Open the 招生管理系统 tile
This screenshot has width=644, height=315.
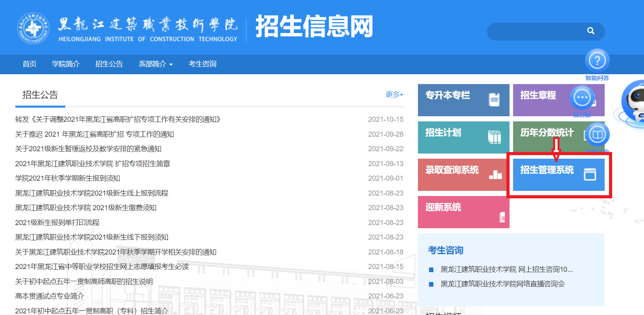(x=558, y=174)
